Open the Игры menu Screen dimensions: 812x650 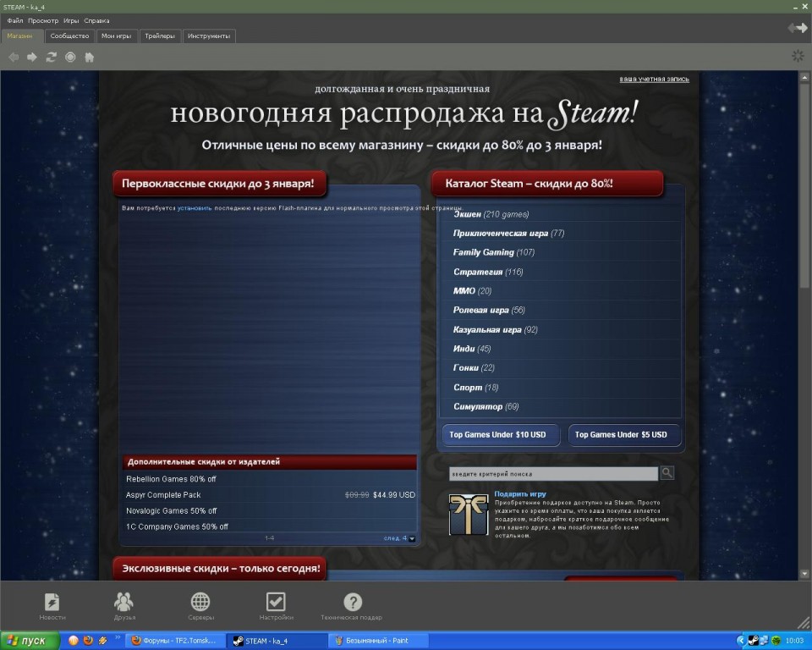click(71, 20)
